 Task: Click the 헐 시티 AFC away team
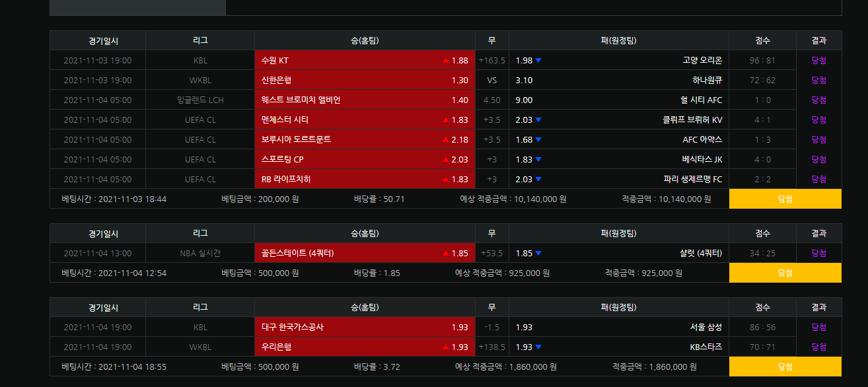(x=702, y=100)
